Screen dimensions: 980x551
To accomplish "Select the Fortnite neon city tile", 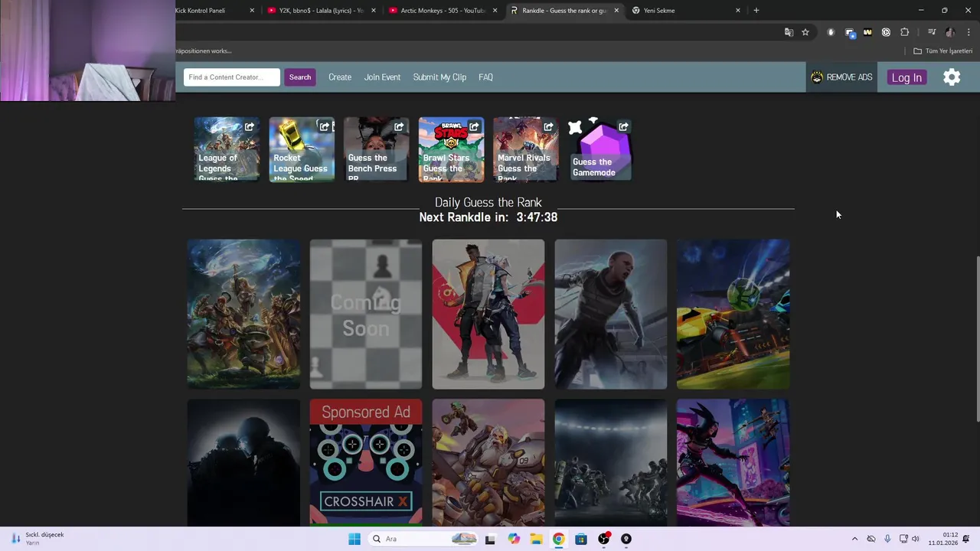I will click(x=733, y=462).
